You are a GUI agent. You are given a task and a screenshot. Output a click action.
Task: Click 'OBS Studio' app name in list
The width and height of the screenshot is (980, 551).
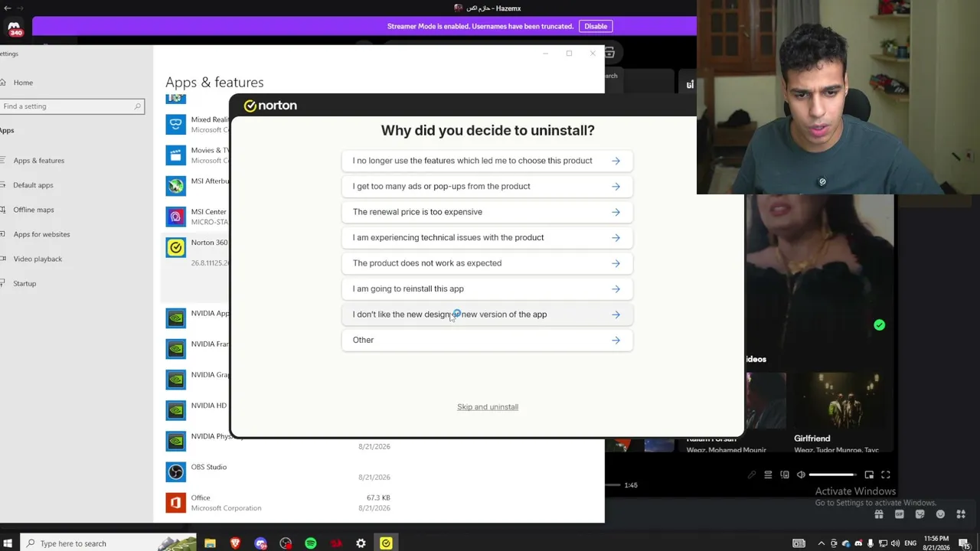tap(209, 467)
